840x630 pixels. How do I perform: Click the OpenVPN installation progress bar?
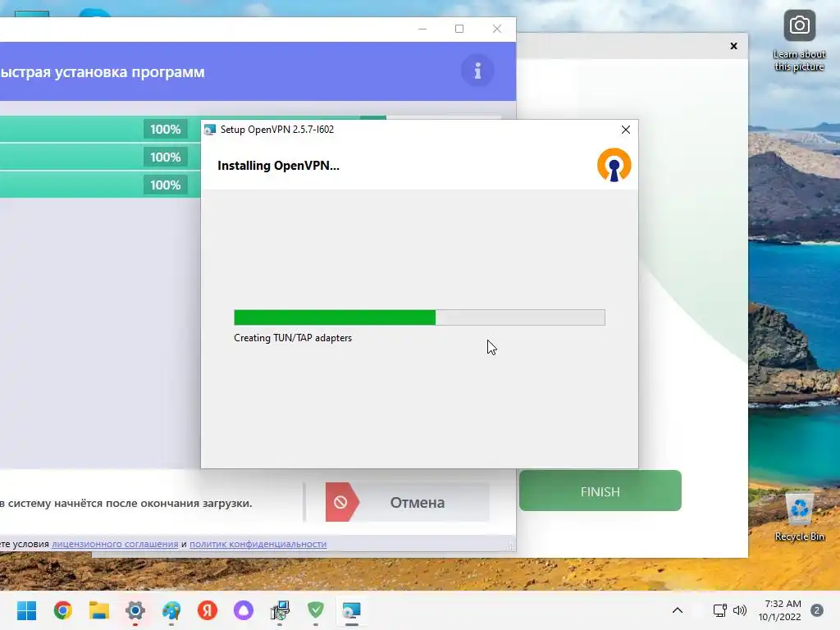pyautogui.click(x=419, y=317)
